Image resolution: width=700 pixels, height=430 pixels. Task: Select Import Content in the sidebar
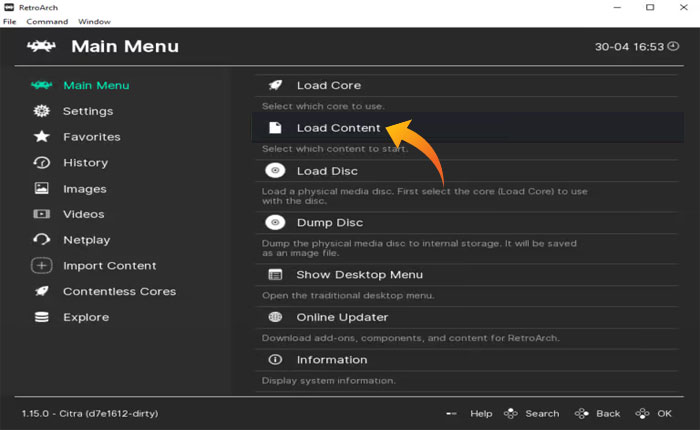[109, 266]
